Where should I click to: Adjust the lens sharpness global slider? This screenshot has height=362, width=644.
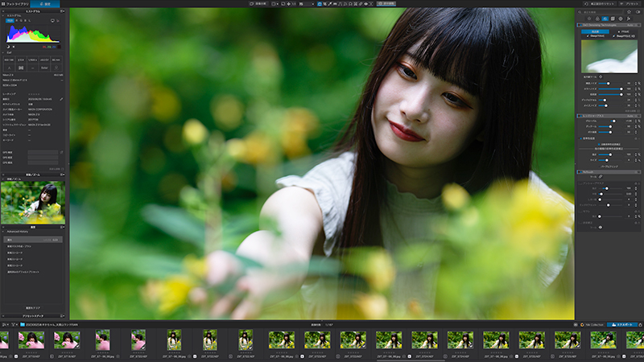(x=610, y=121)
